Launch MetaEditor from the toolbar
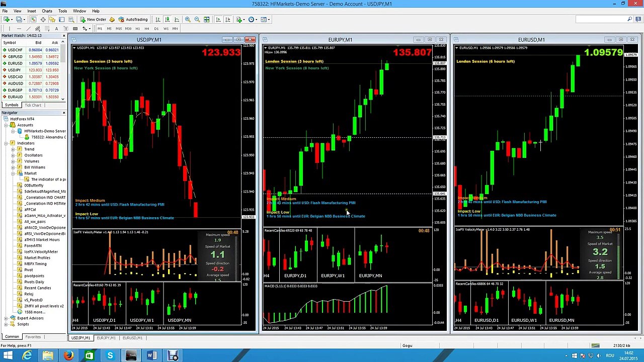The width and height of the screenshot is (644, 362). (112, 19)
